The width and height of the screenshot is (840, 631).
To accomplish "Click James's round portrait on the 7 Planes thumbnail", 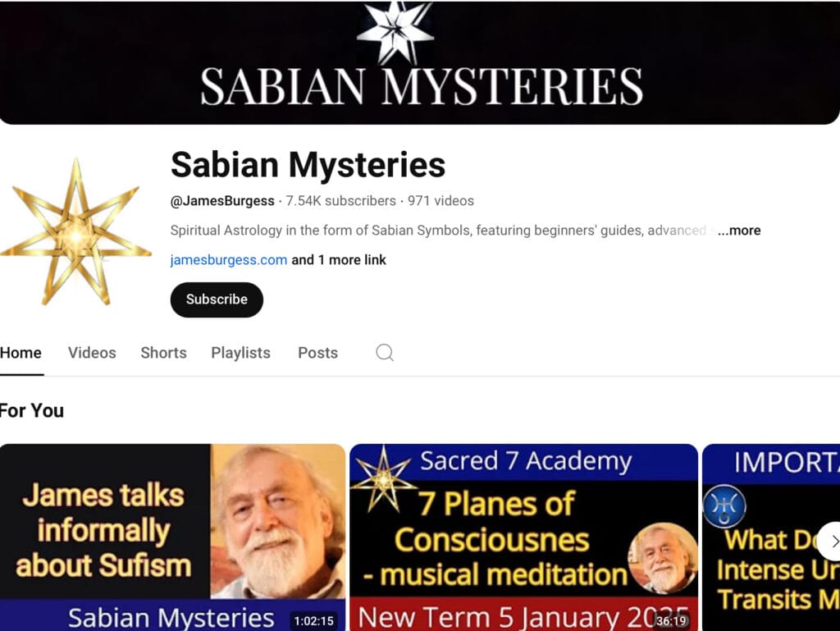I will click(662, 558).
